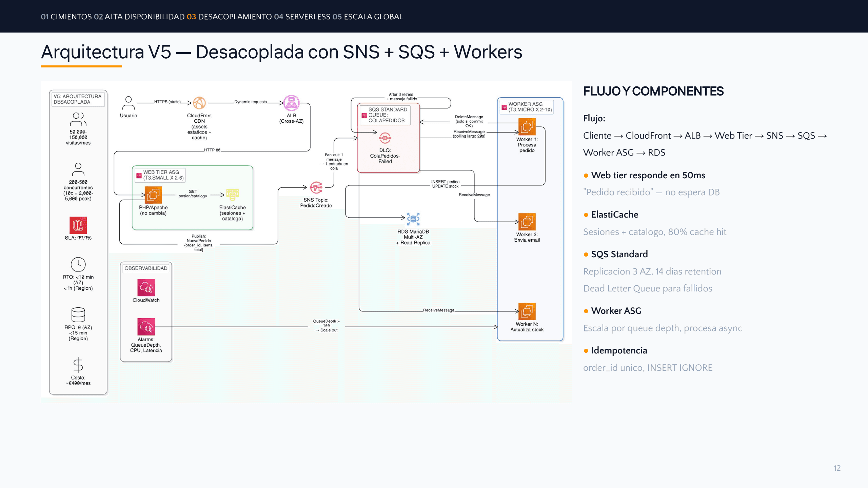868x488 pixels.
Task: Select the 'Flujo:' label
Action: click(x=594, y=118)
